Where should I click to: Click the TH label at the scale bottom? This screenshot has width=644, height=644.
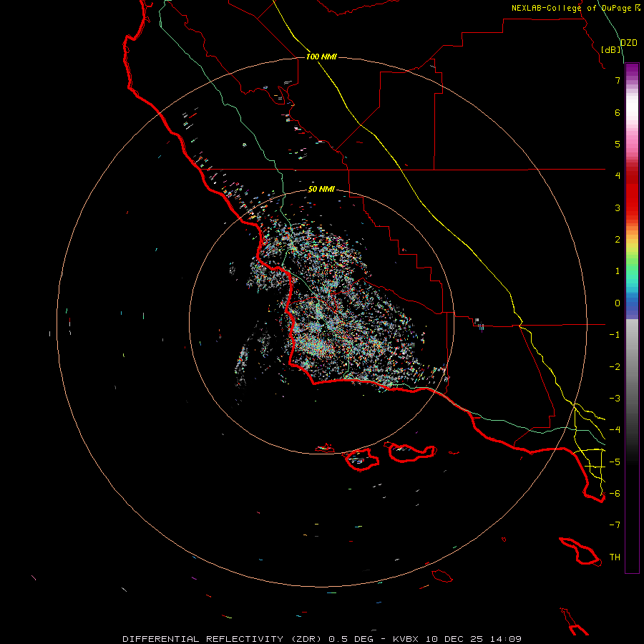tap(615, 557)
